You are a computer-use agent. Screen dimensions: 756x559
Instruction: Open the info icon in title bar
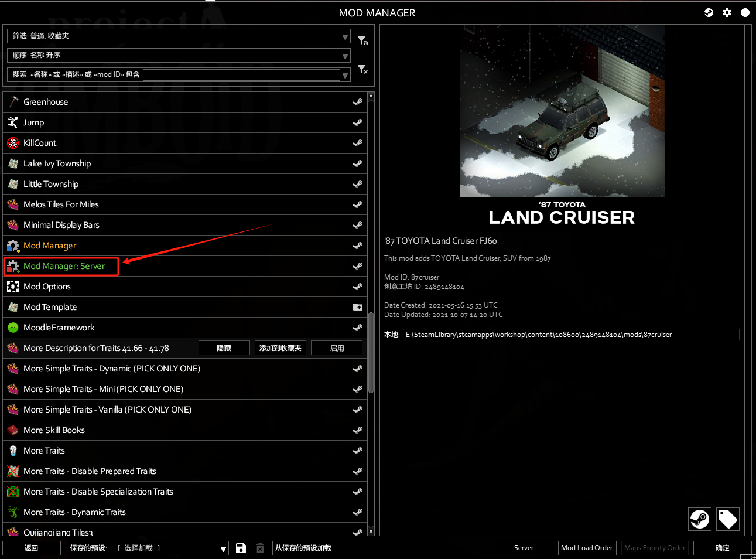click(x=745, y=12)
